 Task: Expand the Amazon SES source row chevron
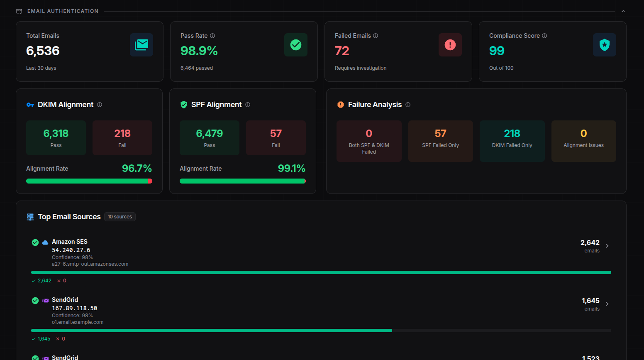[x=607, y=246]
